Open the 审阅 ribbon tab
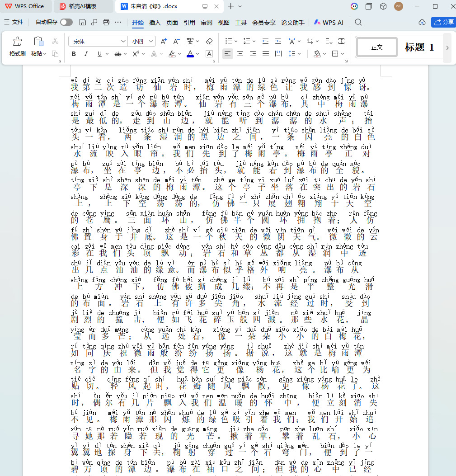The height and width of the screenshot is (476, 456). coord(207,23)
